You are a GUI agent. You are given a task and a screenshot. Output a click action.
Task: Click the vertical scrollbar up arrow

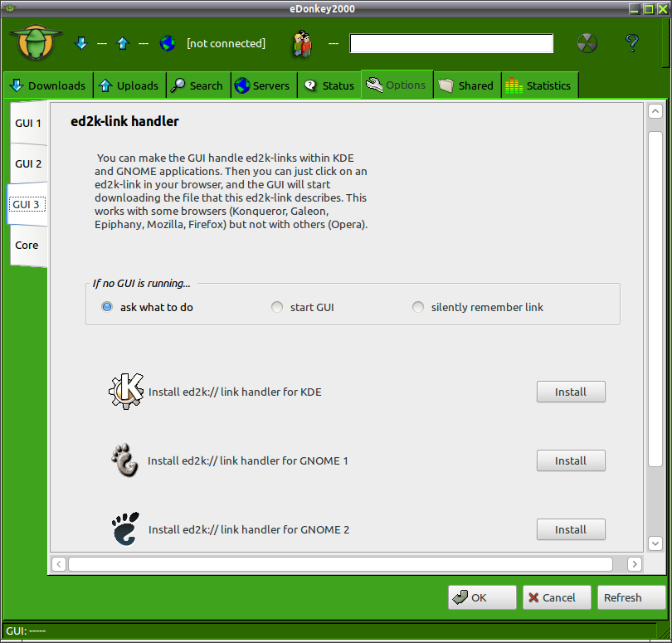pos(655,111)
